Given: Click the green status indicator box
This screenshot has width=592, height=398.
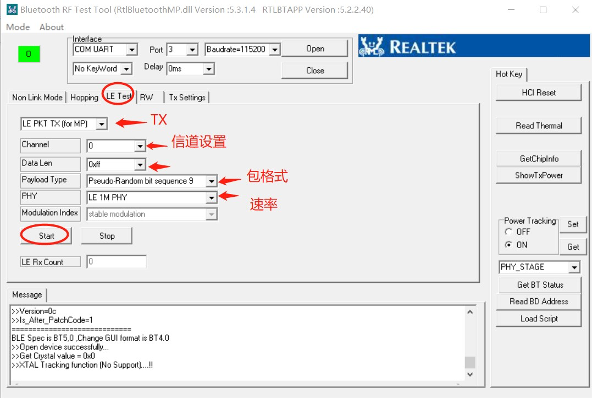Looking at the screenshot, I should coord(29,54).
